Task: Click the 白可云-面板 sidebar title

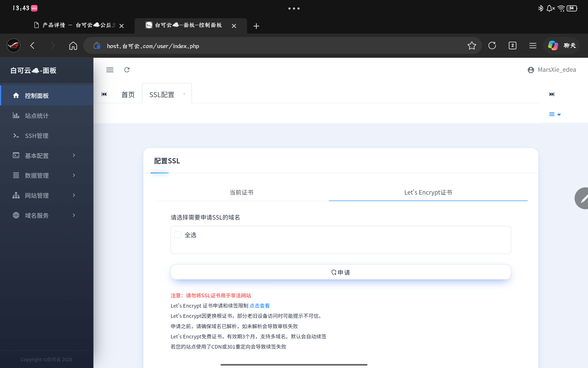Action: (x=33, y=70)
